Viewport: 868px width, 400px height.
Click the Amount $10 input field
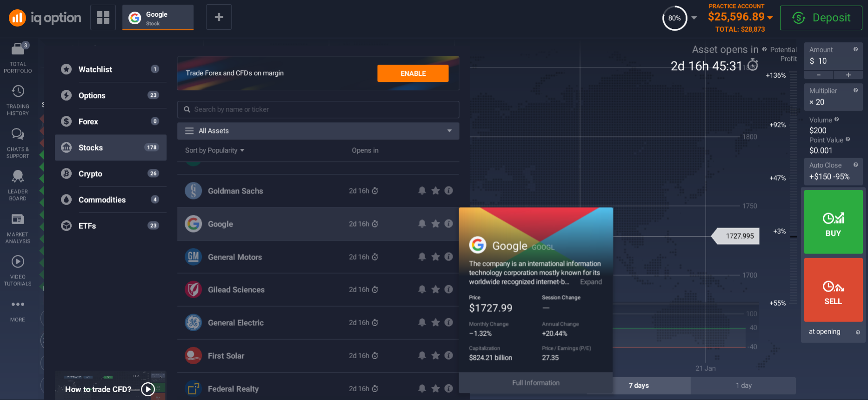pyautogui.click(x=833, y=56)
